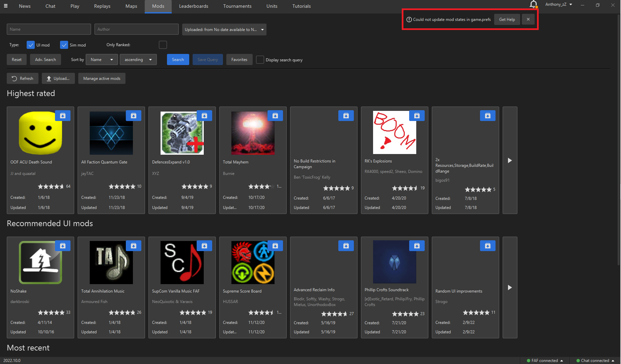Expand the Anthony_zZ user menu

(x=559, y=4)
